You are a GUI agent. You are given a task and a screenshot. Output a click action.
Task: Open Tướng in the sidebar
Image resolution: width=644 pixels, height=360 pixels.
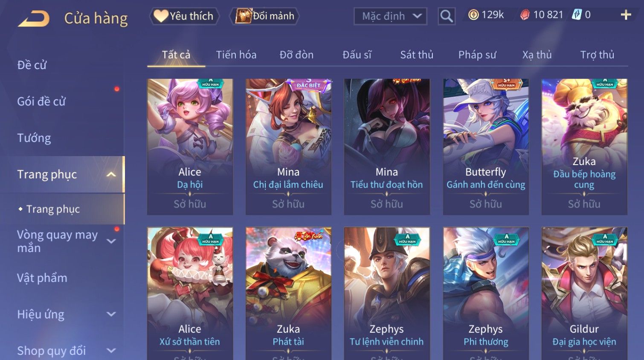[34, 138]
